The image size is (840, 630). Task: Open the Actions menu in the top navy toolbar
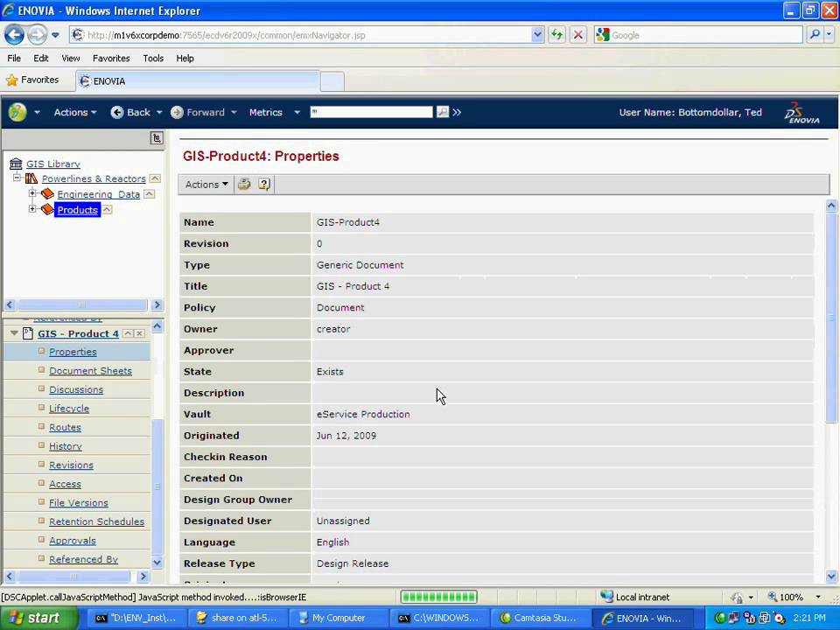75,113
